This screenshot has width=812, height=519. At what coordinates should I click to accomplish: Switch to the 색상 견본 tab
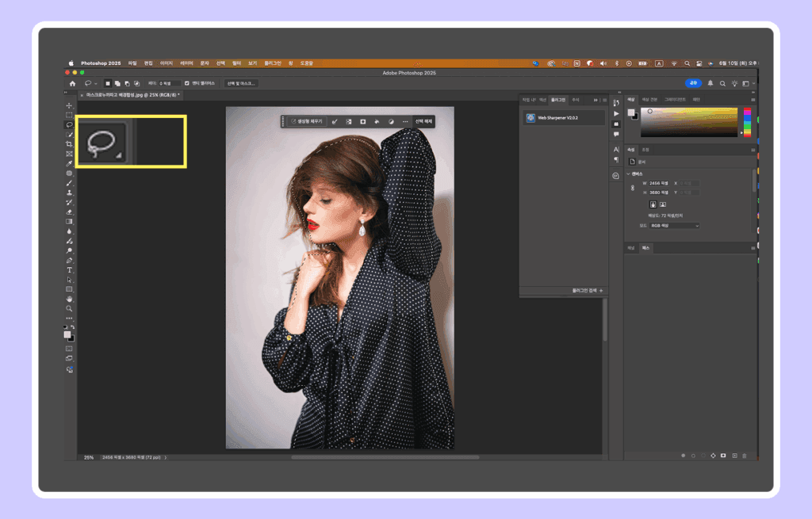click(x=649, y=99)
